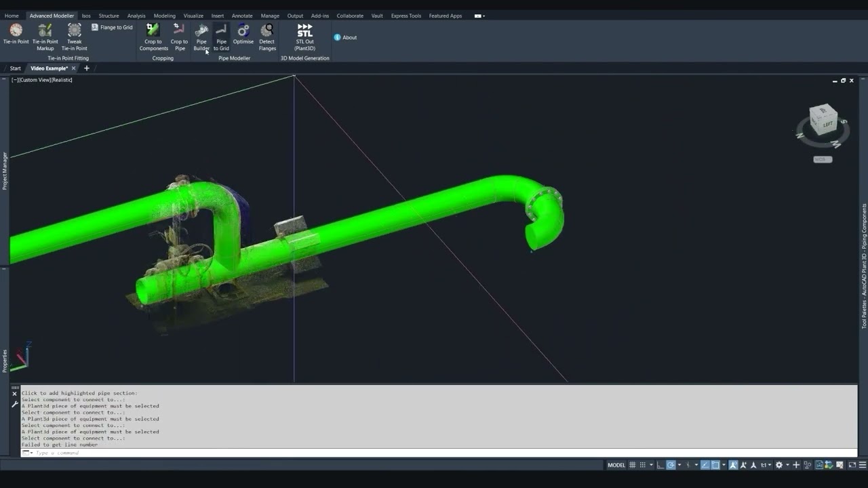Click the annotation visibility status icon
Viewport: 868px width, 488px height.
(x=732, y=465)
